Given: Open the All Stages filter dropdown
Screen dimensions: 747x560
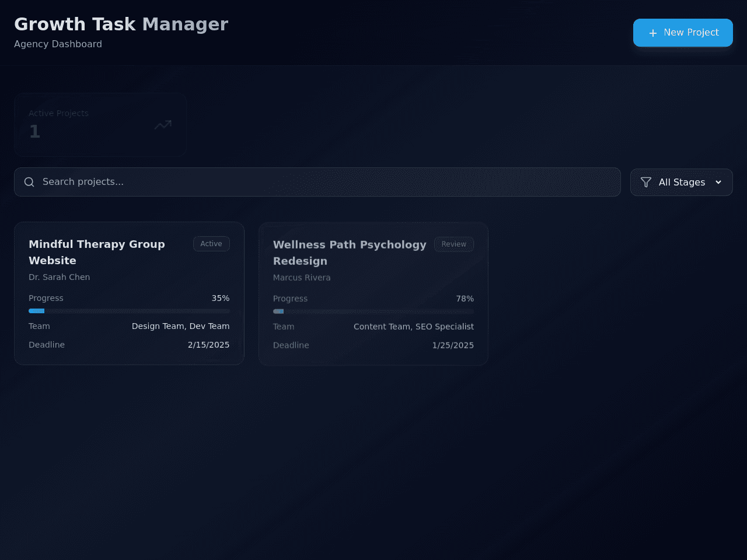Looking at the screenshot, I should tap(682, 183).
